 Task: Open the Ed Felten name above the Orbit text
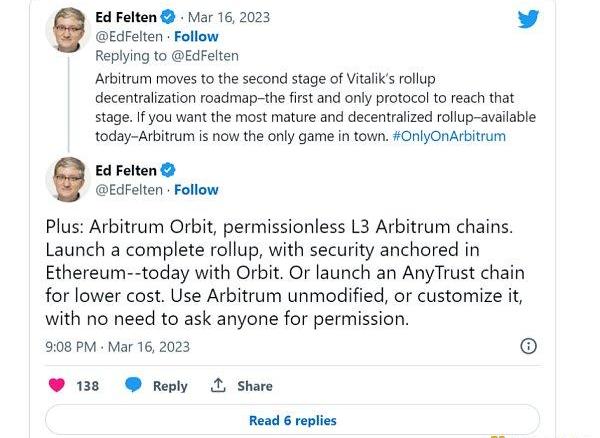pos(125,171)
